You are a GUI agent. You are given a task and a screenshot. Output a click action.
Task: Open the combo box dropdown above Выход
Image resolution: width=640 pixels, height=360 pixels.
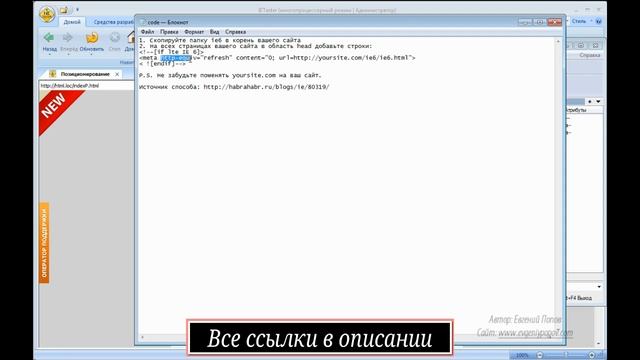pyautogui.click(x=599, y=287)
